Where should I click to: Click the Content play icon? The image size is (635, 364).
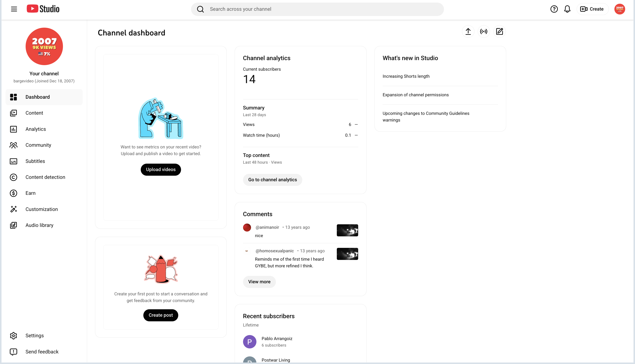point(14,113)
